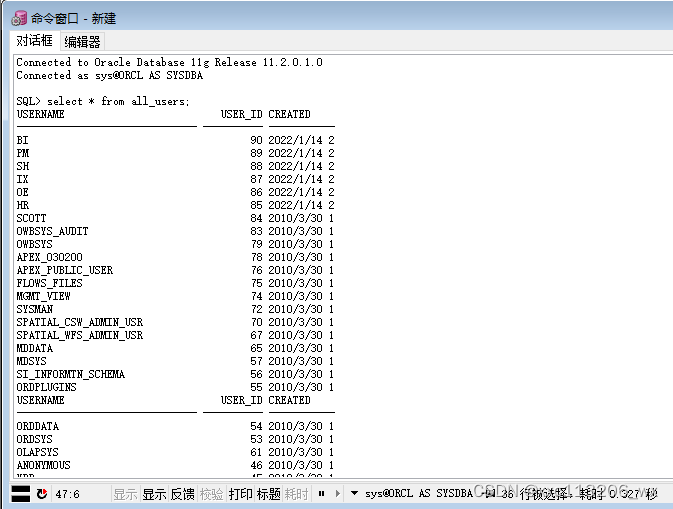
Task: Select the HR username row
Action: [23, 205]
